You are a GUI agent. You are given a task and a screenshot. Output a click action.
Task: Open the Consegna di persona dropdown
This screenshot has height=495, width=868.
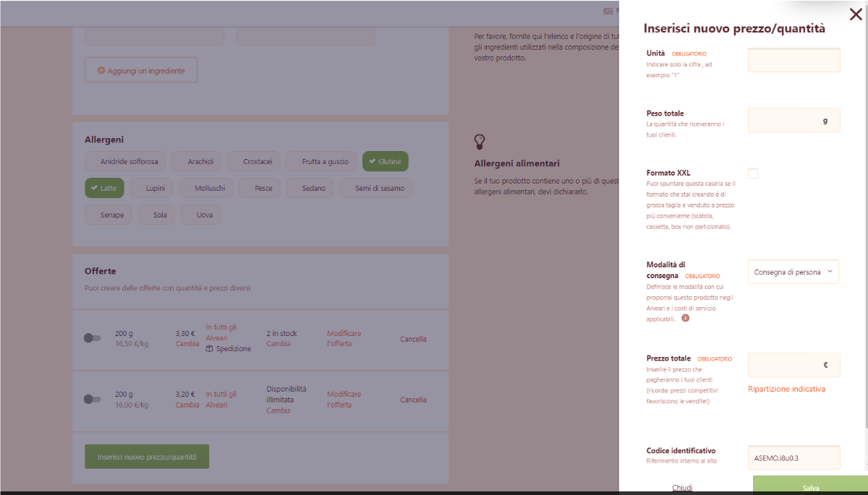793,272
